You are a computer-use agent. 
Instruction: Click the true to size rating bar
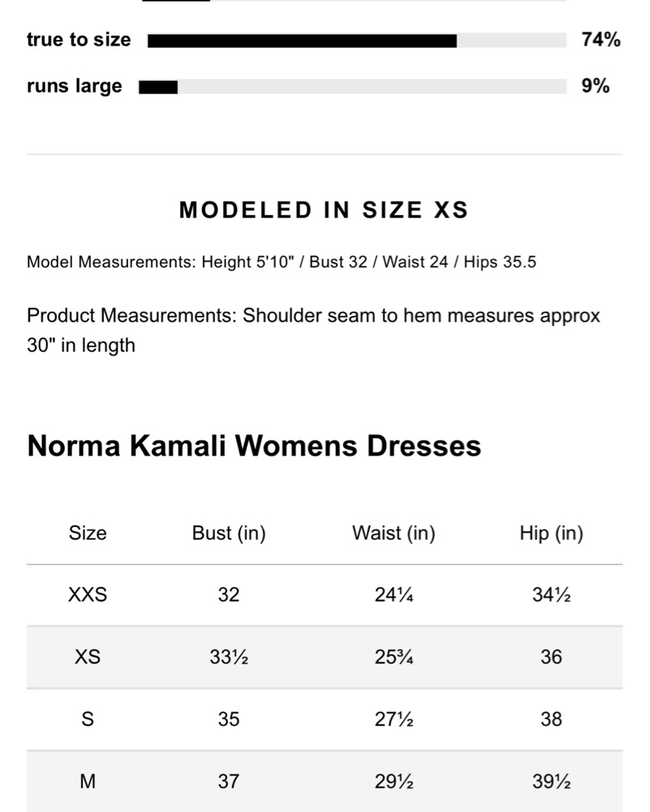point(357,41)
